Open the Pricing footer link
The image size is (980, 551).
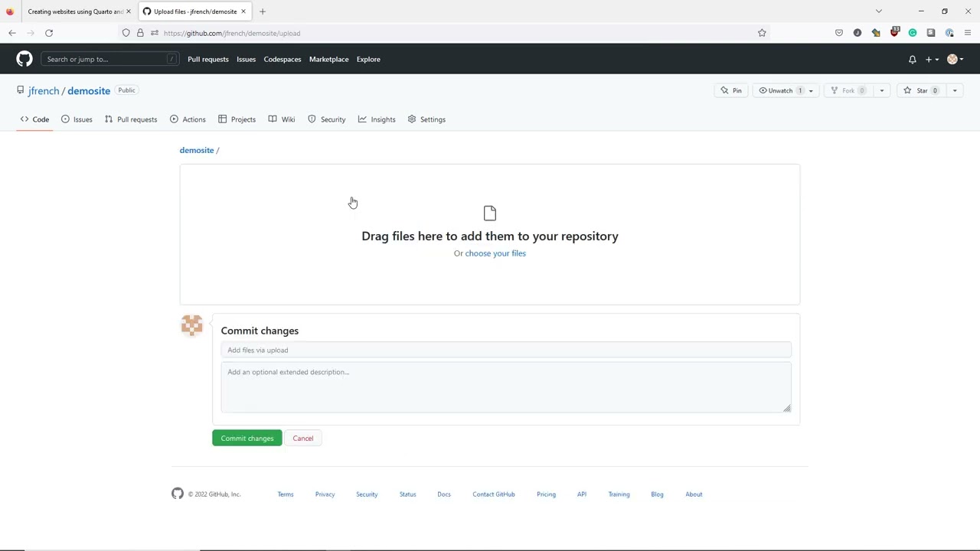click(x=546, y=494)
